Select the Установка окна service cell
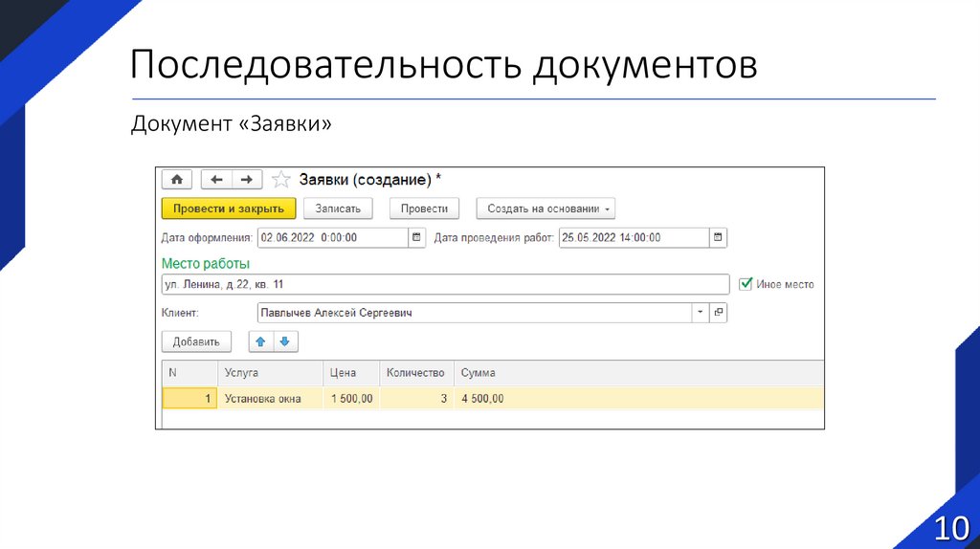Image resolution: width=980 pixels, height=549 pixels. point(269,399)
